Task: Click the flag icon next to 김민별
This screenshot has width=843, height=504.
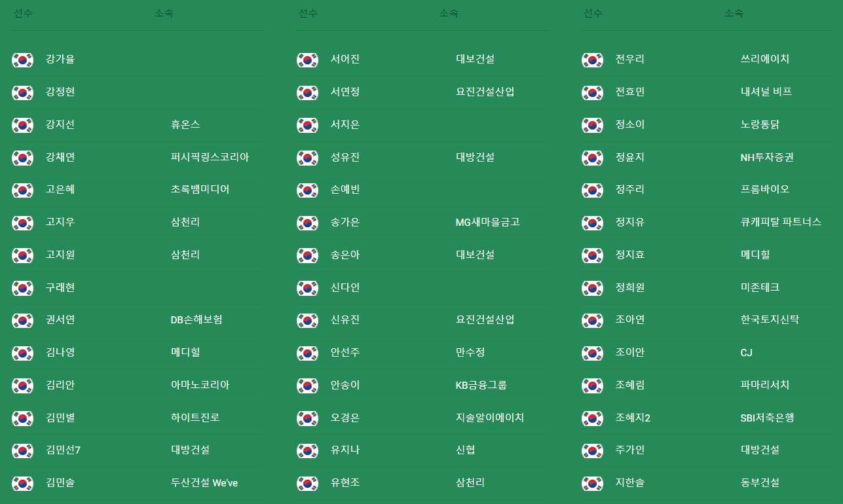Action: pyautogui.click(x=22, y=418)
